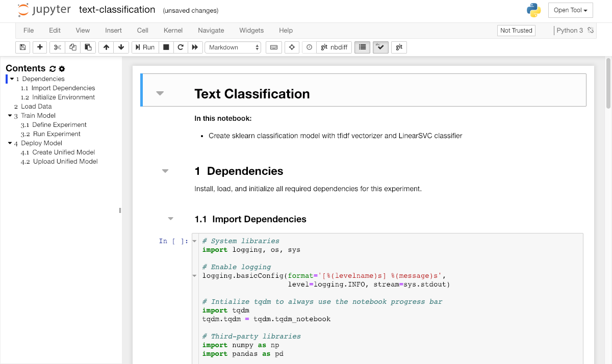Image resolution: width=612 pixels, height=364 pixels.
Task: Open the Widgets menu
Action: 251,31
